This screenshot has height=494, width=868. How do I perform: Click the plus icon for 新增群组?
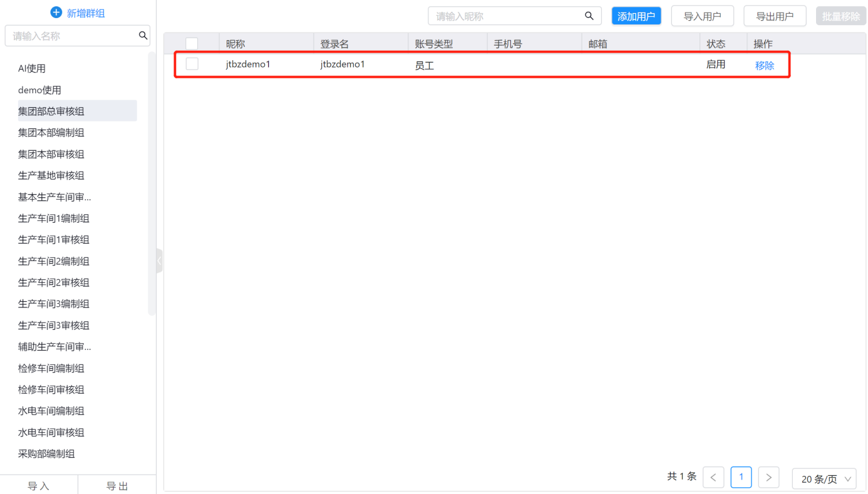[x=56, y=13]
